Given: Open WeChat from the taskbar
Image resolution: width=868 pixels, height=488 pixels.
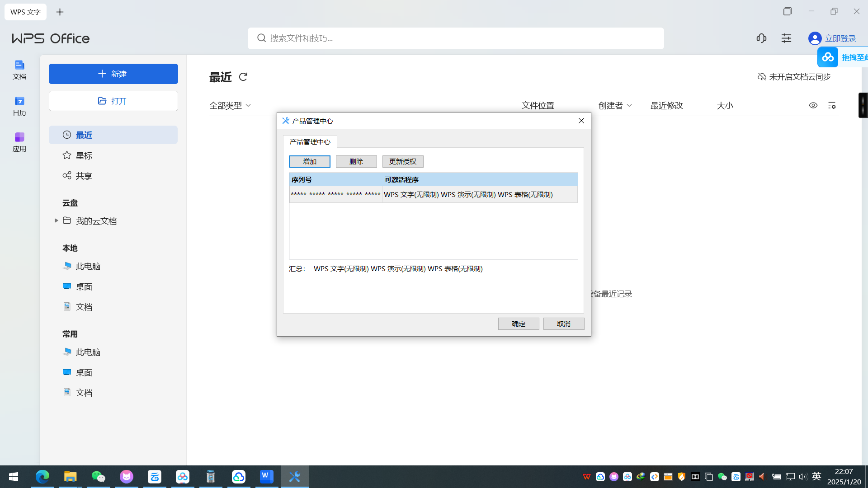Looking at the screenshot, I should click(x=99, y=477).
